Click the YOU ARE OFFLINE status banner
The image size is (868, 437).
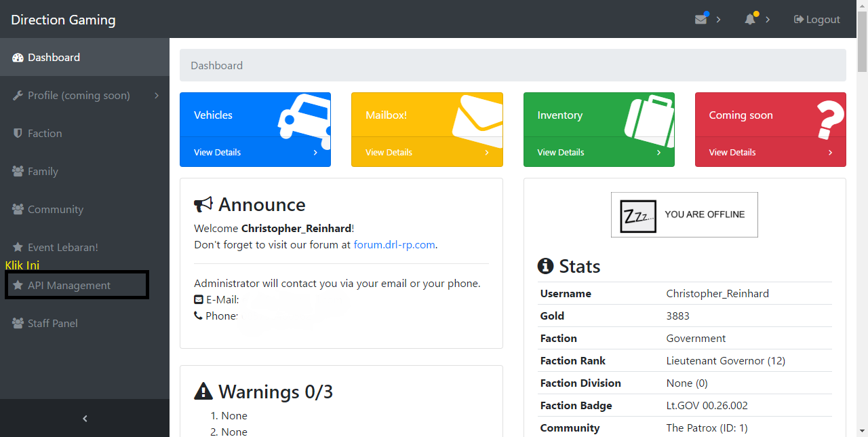[684, 214]
